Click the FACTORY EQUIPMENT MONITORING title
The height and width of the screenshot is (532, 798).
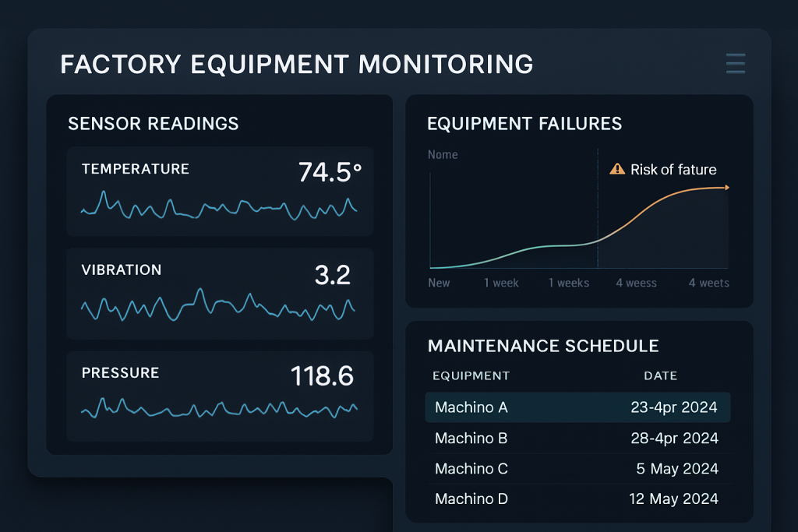point(297,64)
